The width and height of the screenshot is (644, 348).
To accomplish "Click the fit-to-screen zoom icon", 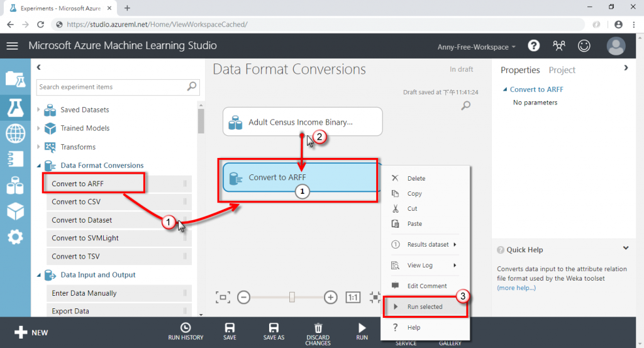I will pos(223,297).
